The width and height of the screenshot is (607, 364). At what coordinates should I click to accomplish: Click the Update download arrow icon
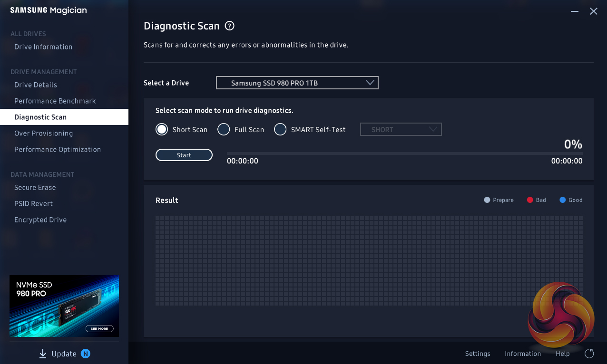coord(43,354)
